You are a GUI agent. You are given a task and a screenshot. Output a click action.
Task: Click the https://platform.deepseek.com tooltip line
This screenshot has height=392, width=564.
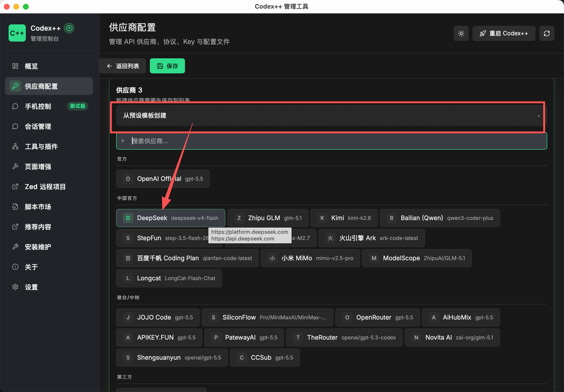pos(249,232)
